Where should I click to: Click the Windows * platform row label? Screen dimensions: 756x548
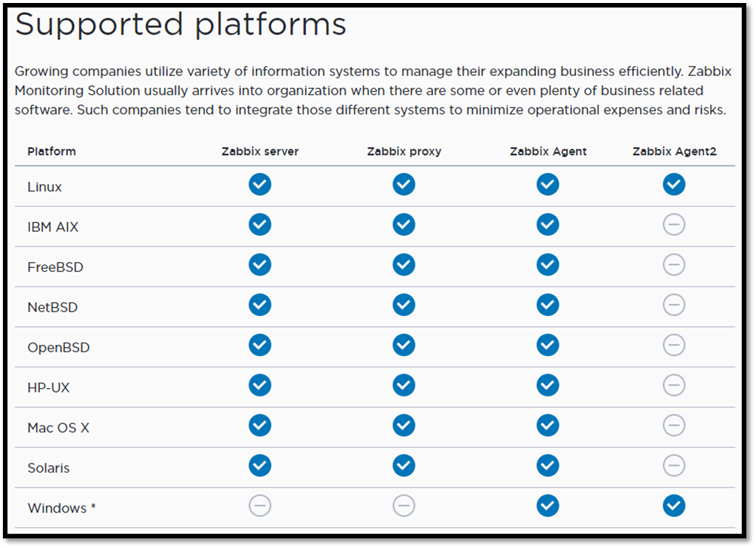click(x=62, y=508)
